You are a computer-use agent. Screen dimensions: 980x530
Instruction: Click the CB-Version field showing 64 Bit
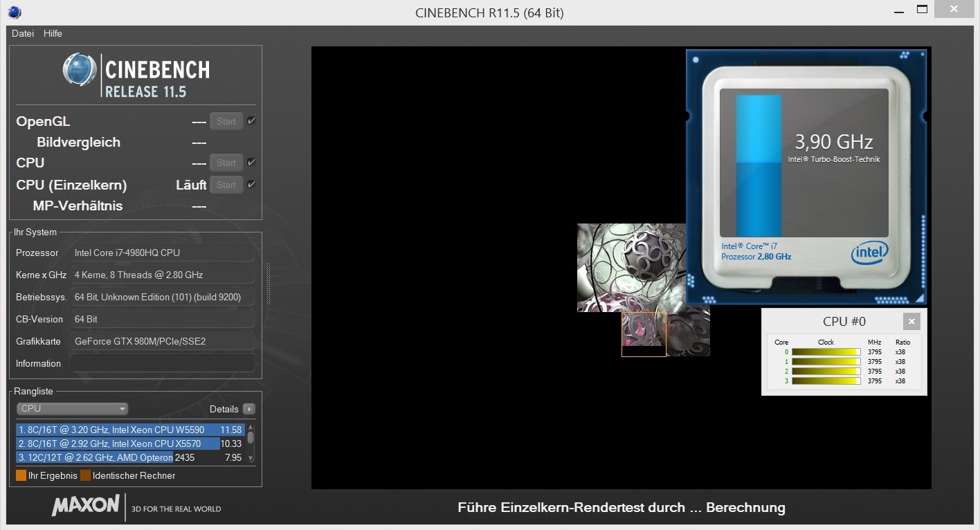[x=163, y=319]
